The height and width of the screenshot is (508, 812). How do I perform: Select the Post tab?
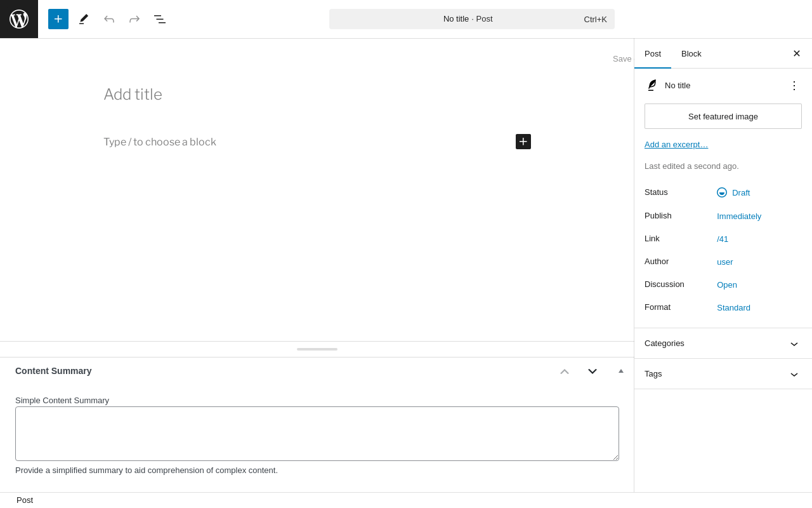(653, 53)
